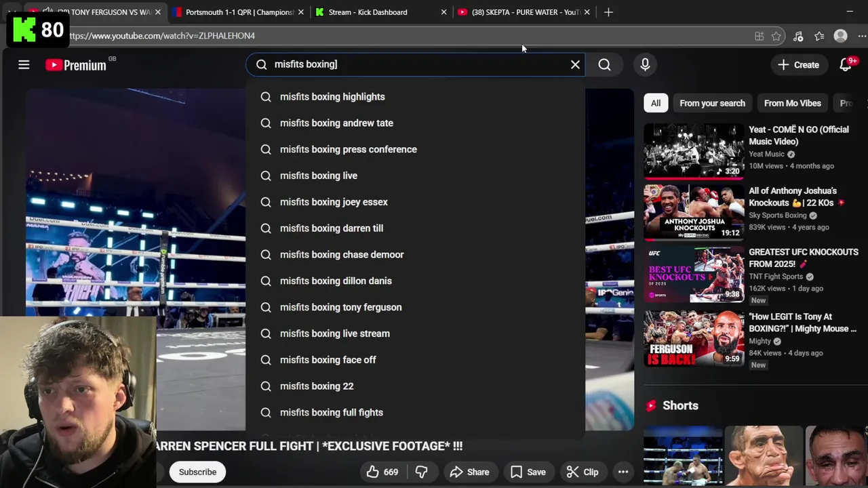Clip the video with scissors button
The image size is (868, 488).
[x=583, y=472]
